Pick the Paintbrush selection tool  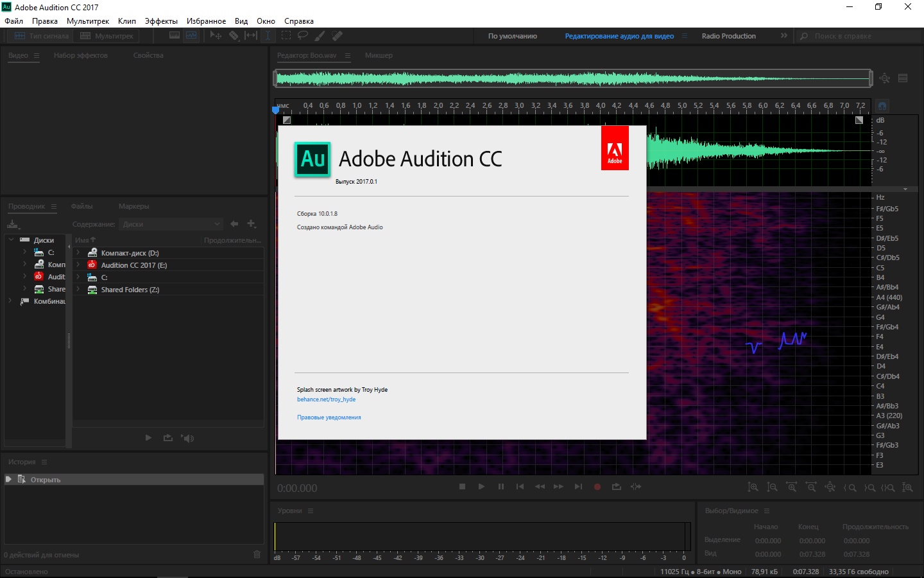point(320,36)
